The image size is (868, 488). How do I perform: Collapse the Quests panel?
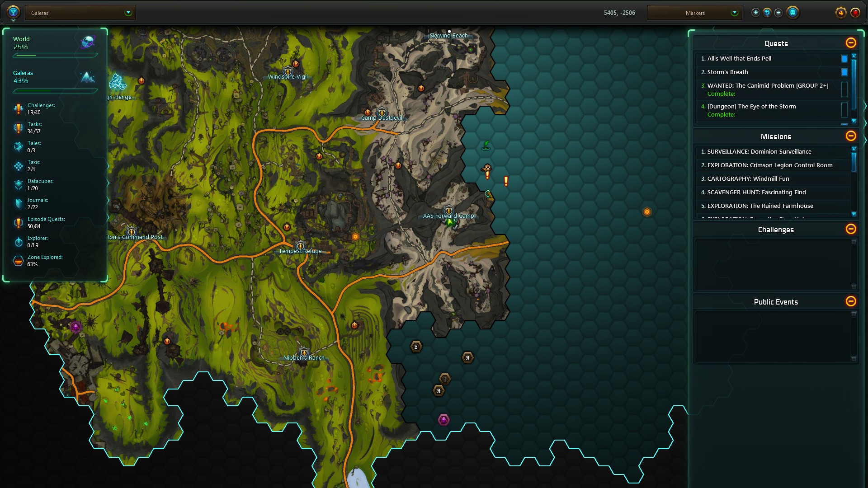pos(851,43)
